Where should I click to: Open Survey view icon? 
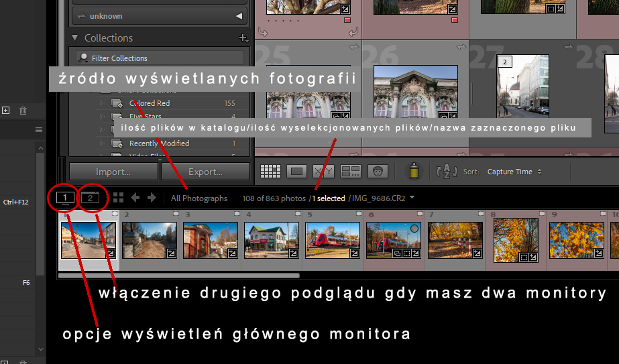(351, 172)
